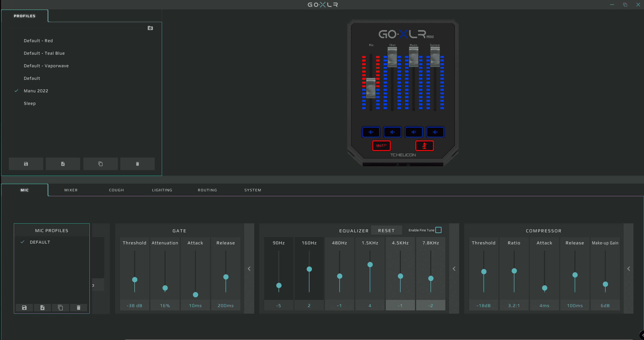This screenshot has height=340, width=644.
Task: Toggle the System channel mute button
Action: click(x=435, y=132)
